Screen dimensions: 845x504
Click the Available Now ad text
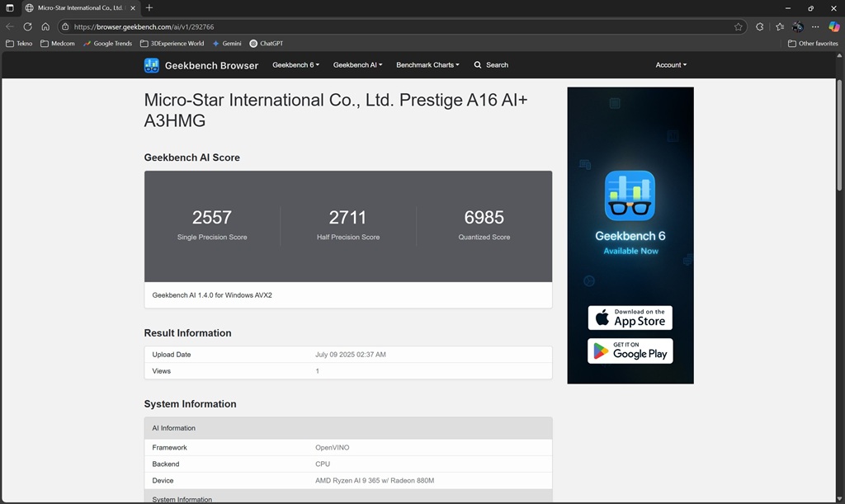pyautogui.click(x=630, y=251)
